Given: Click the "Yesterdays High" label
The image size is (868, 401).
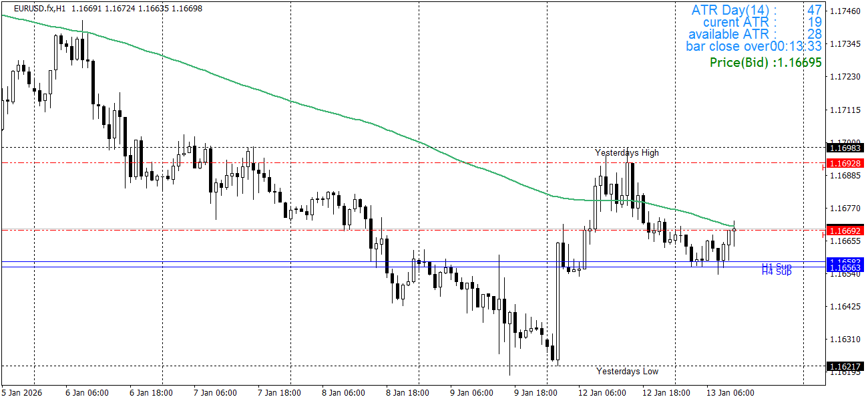Looking at the screenshot, I should 627,152.
